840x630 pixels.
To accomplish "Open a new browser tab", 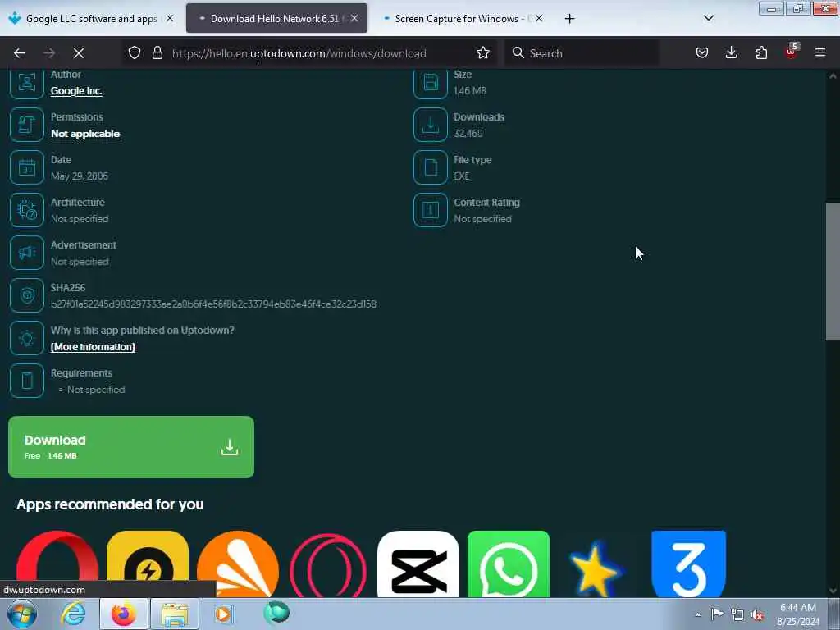I will (569, 19).
